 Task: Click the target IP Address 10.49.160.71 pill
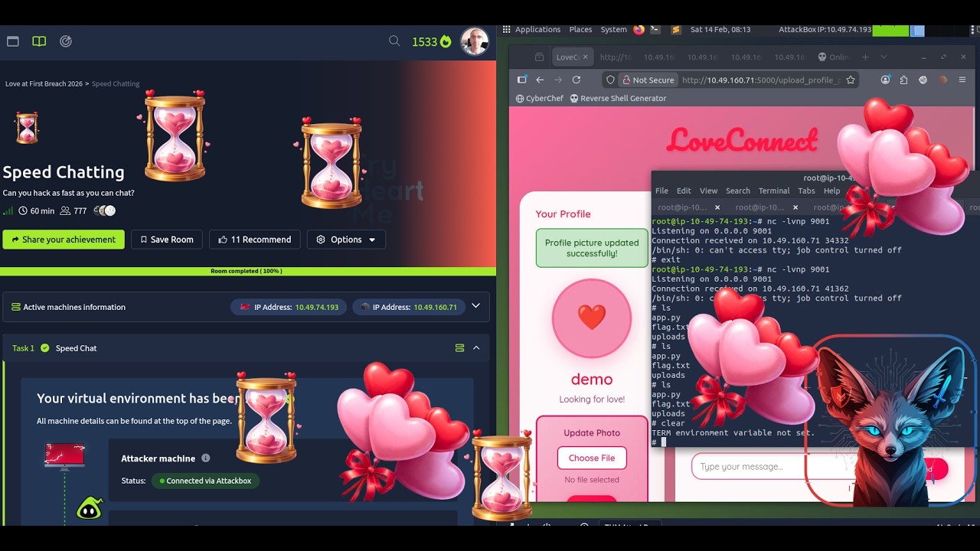407,307
